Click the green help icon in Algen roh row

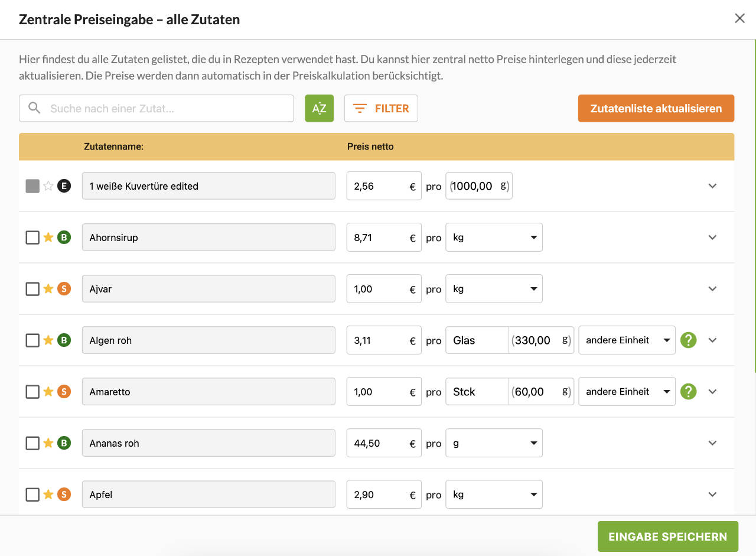click(688, 340)
